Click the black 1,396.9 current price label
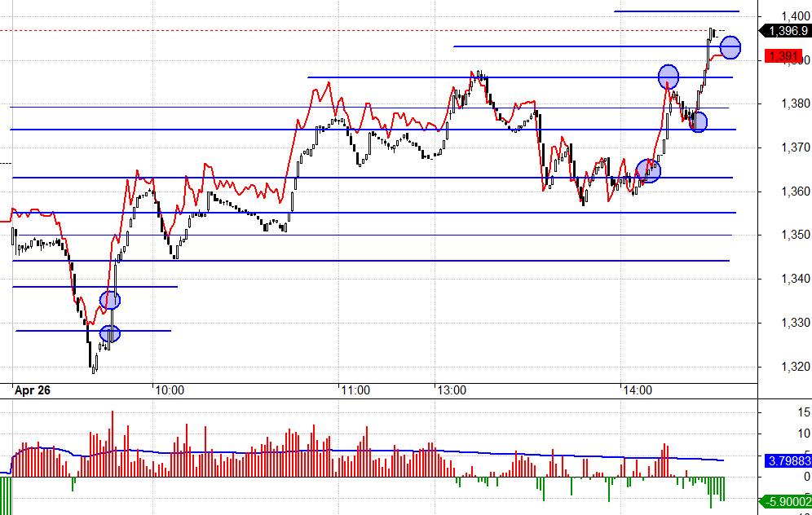812x515 pixels. 785,31
